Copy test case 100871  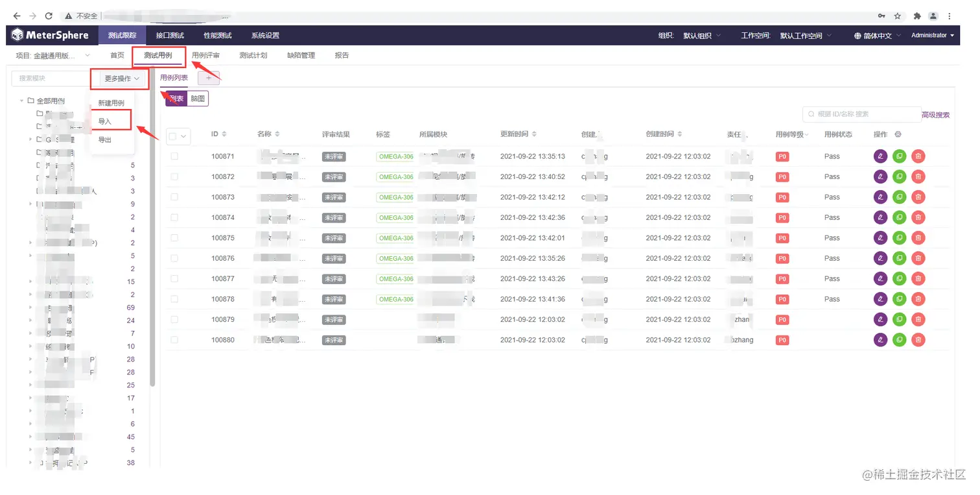point(899,156)
